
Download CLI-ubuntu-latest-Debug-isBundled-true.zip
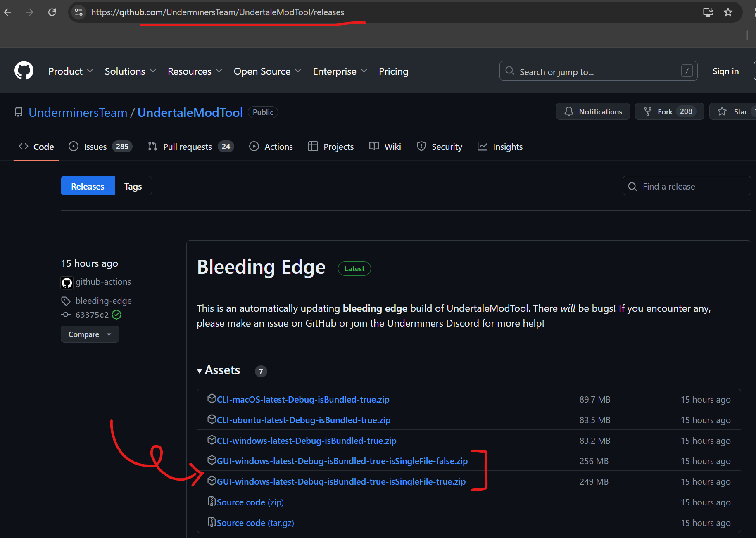(x=304, y=420)
